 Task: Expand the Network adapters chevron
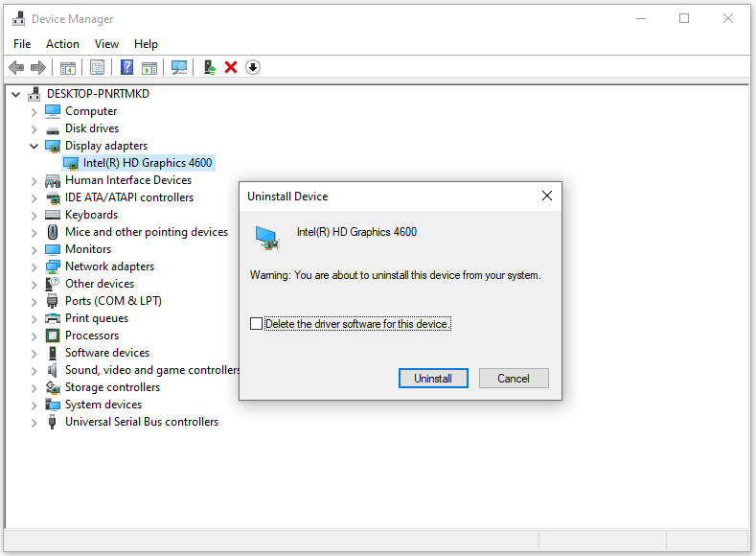click(34, 267)
